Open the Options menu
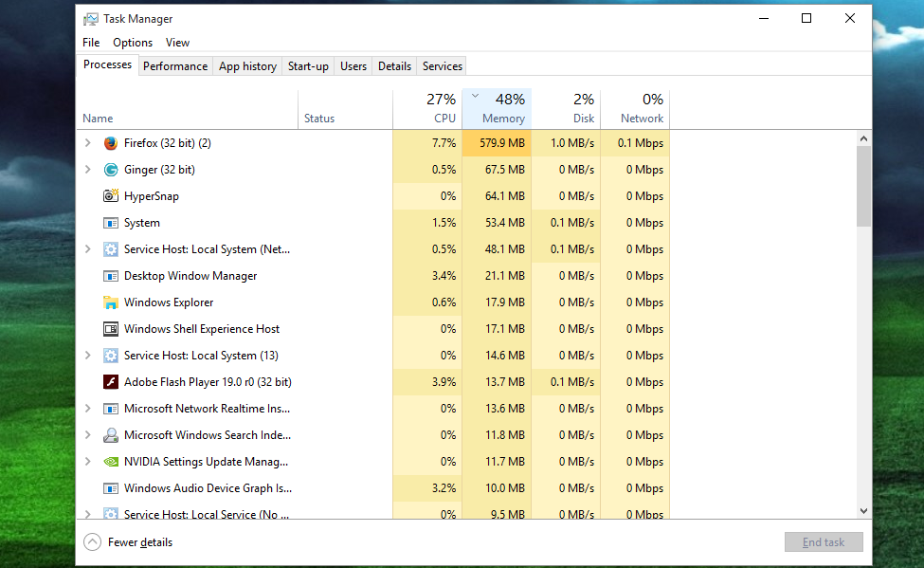 133,43
